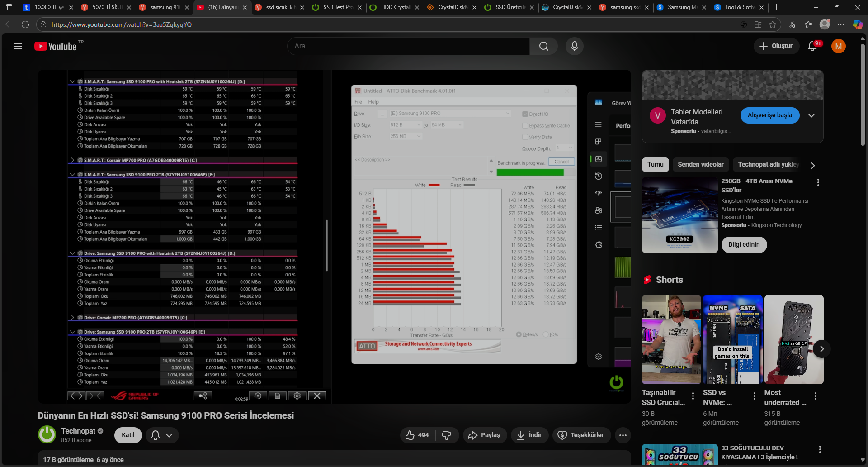868x467 pixels.
Task: Open the browser tab actions menu
Action: (x=9, y=7)
